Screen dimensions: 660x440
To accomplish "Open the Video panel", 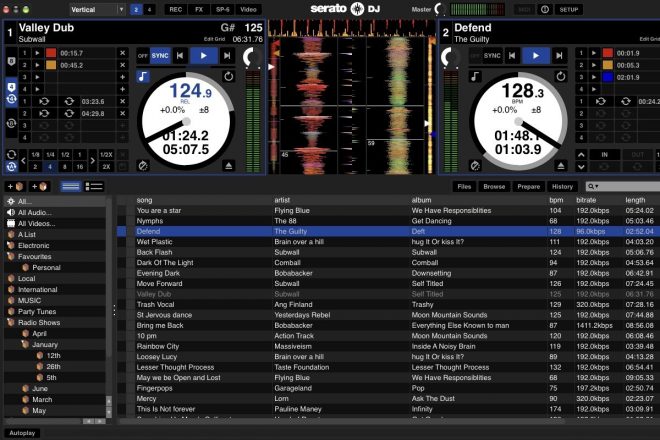I will tap(248, 9).
